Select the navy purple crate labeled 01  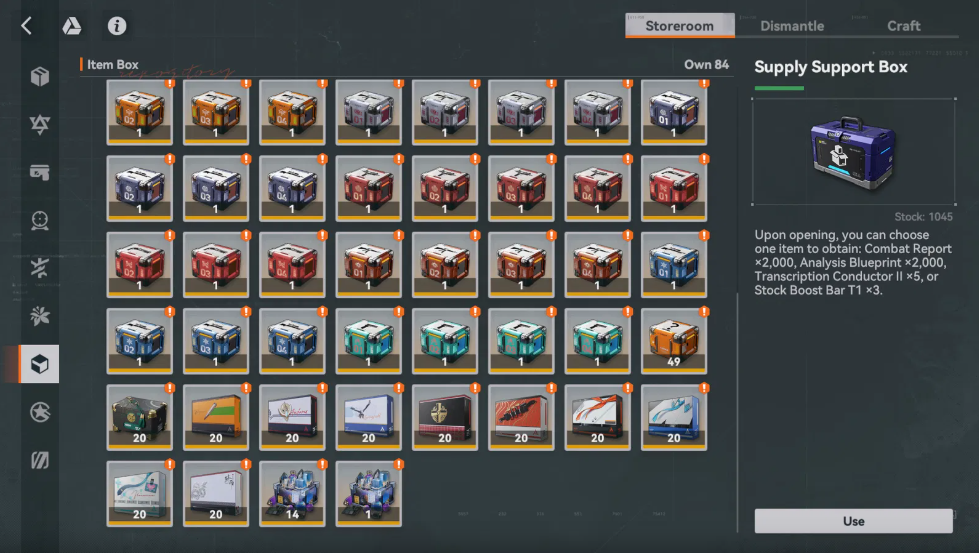[x=674, y=112]
